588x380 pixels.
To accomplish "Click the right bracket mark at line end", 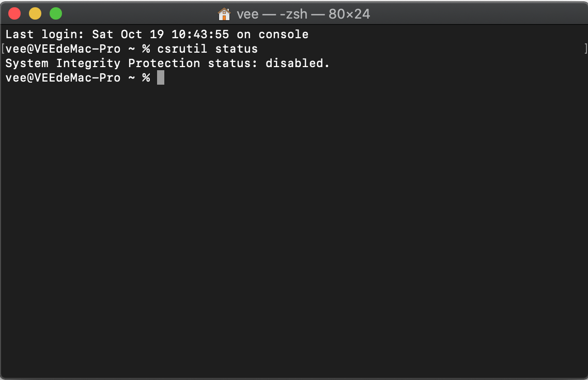I will tap(586, 49).
